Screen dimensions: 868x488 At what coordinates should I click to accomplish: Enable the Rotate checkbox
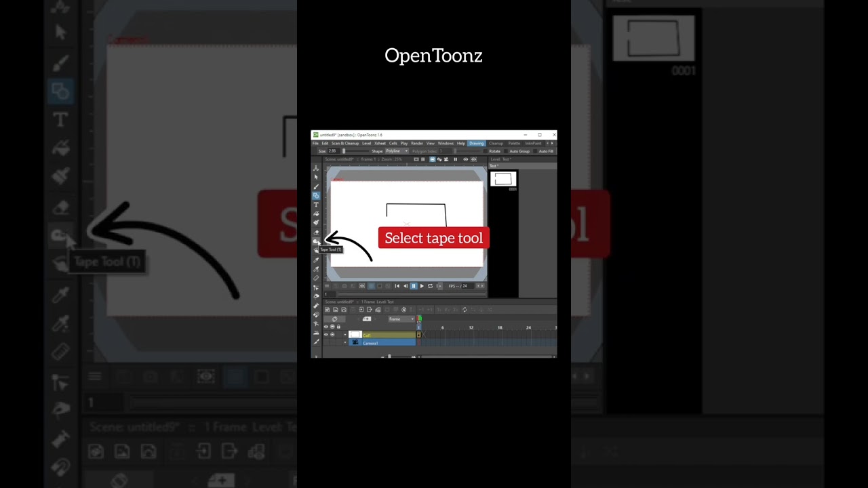point(486,151)
